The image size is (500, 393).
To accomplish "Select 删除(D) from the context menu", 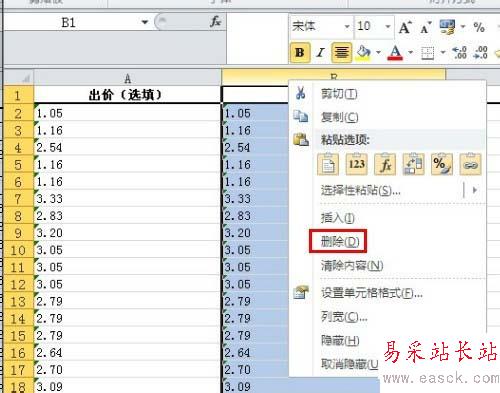I will tap(340, 241).
